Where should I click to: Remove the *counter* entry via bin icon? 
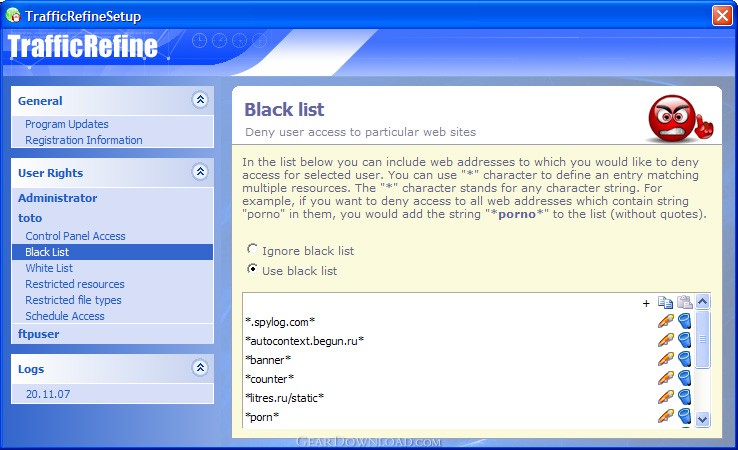(685, 378)
